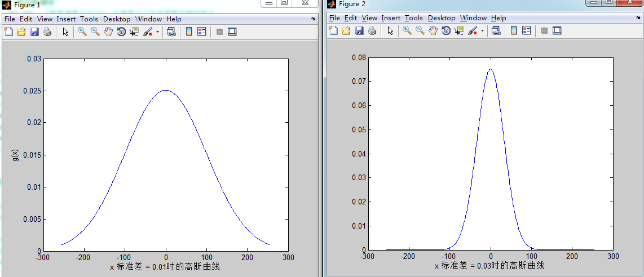Select Zoom In tool in Figure 2
Viewport: 644px width, 277px height.
point(407,31)
